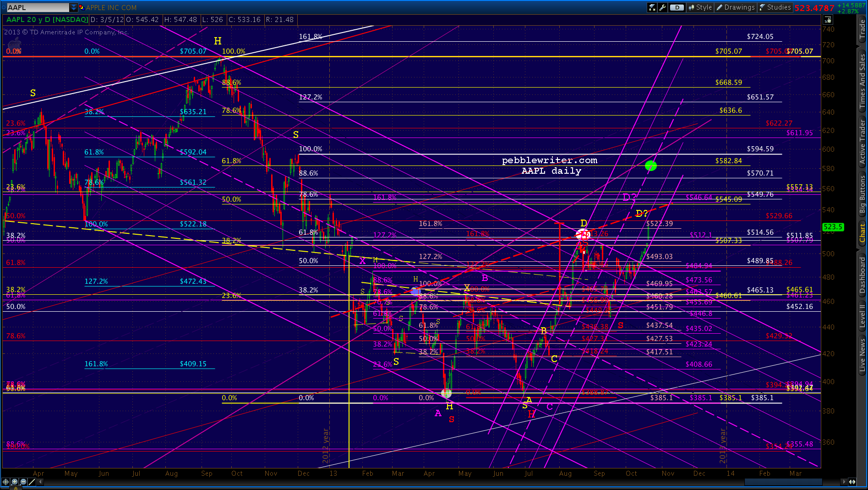Image resolution: width=868 pixels, height=490 pixels.
Task: Open the quick study flask icon
Action: coord(652,7)
